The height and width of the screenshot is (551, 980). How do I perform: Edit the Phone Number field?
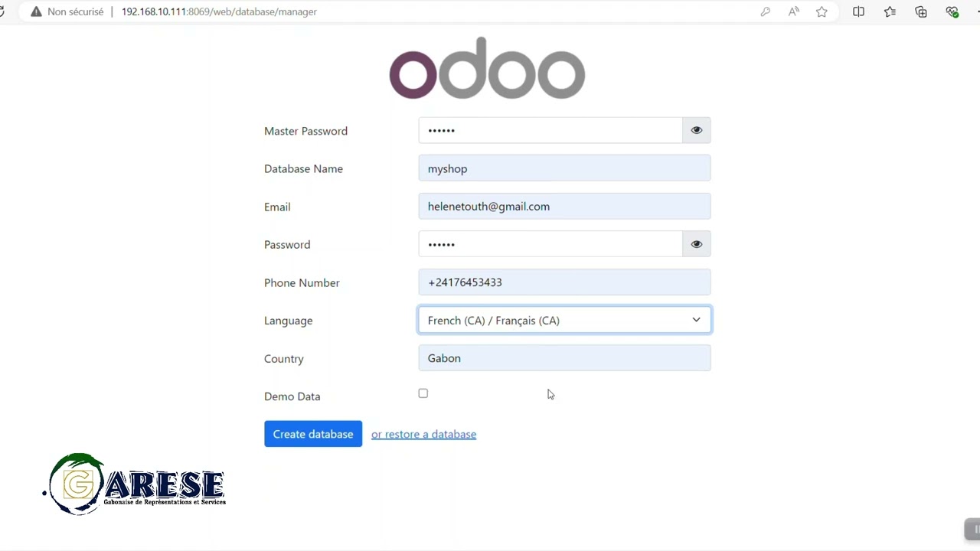564,282
